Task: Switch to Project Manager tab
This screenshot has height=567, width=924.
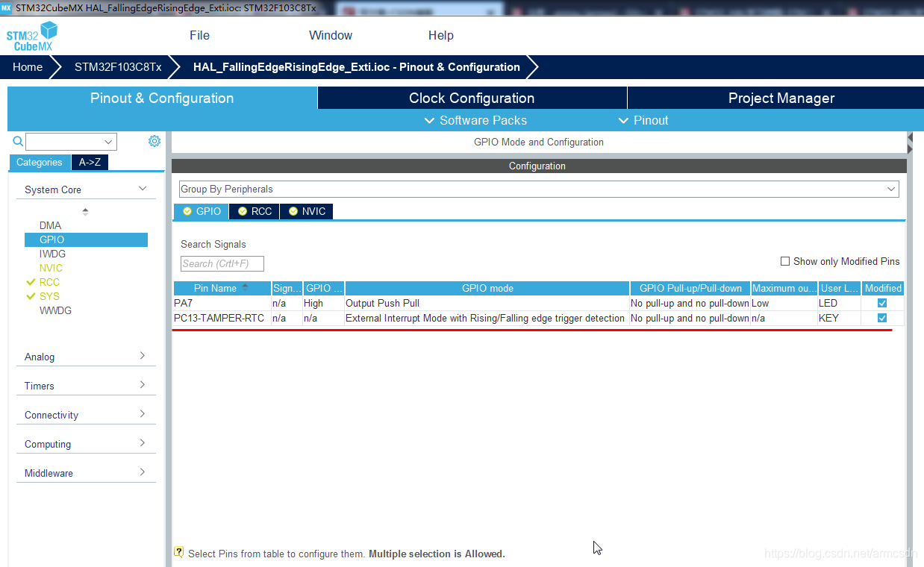Action: coord(781,98)
